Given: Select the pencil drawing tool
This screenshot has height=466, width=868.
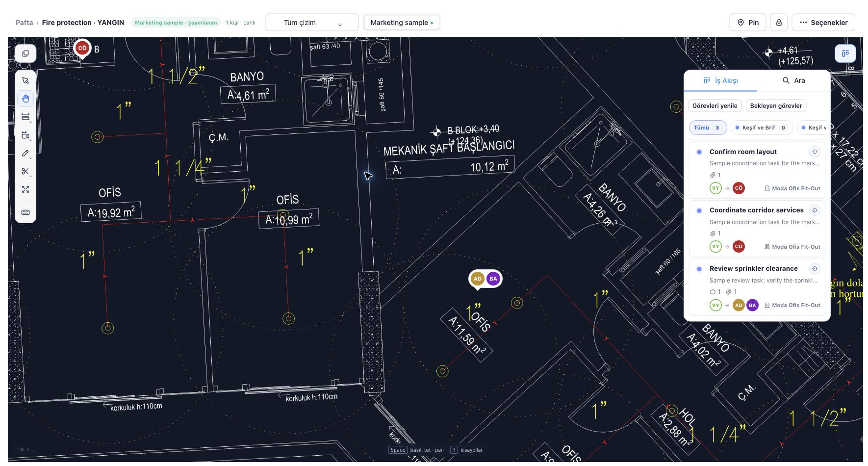Looking at the screenshot, I should 26,153.
